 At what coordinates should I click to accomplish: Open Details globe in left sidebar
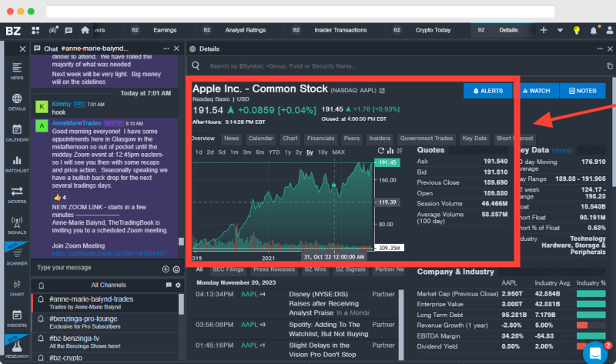tap(17, 102)
